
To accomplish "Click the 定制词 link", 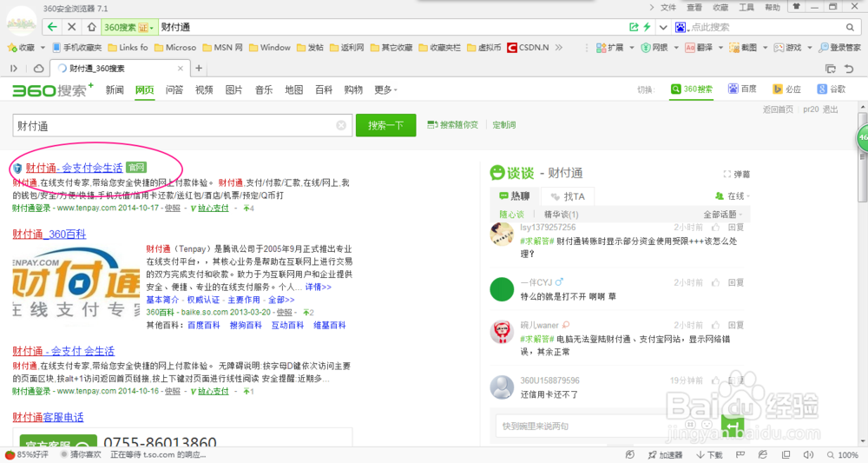I will [504, 125].
